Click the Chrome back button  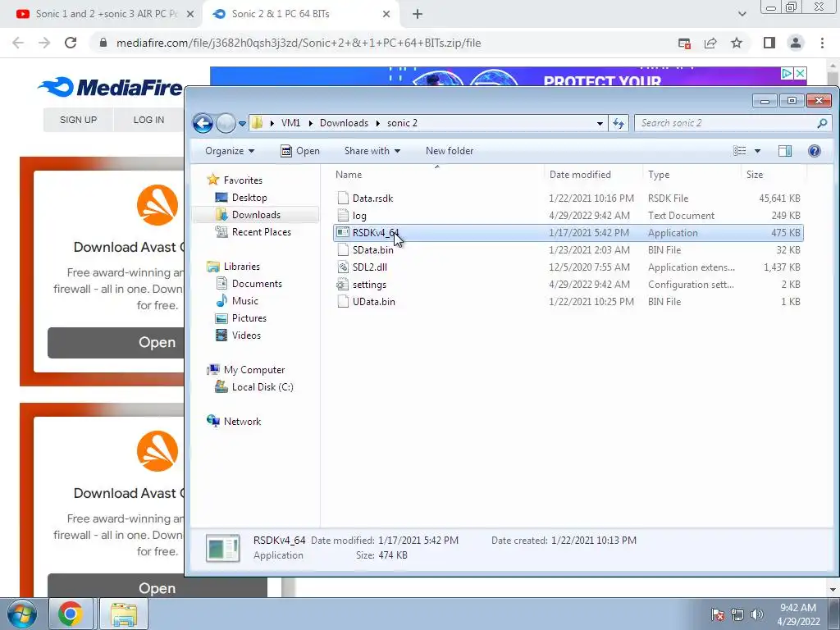pos(18,43)
